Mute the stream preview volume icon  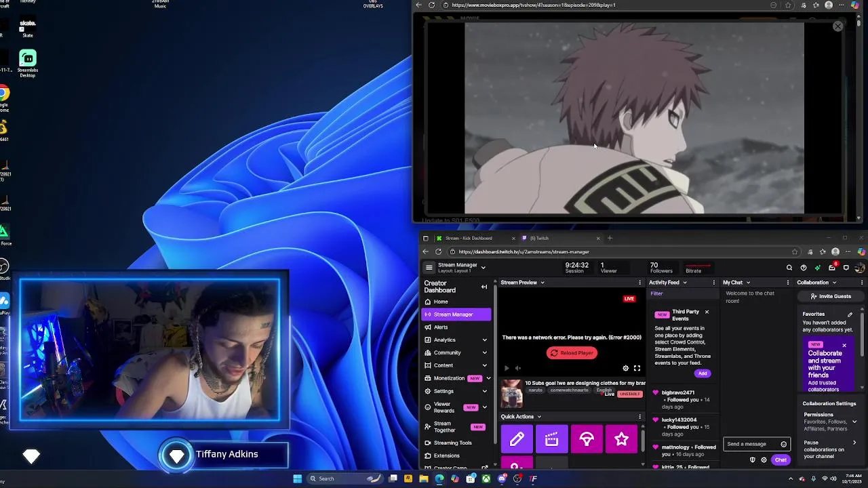click(x=518, y=368)
